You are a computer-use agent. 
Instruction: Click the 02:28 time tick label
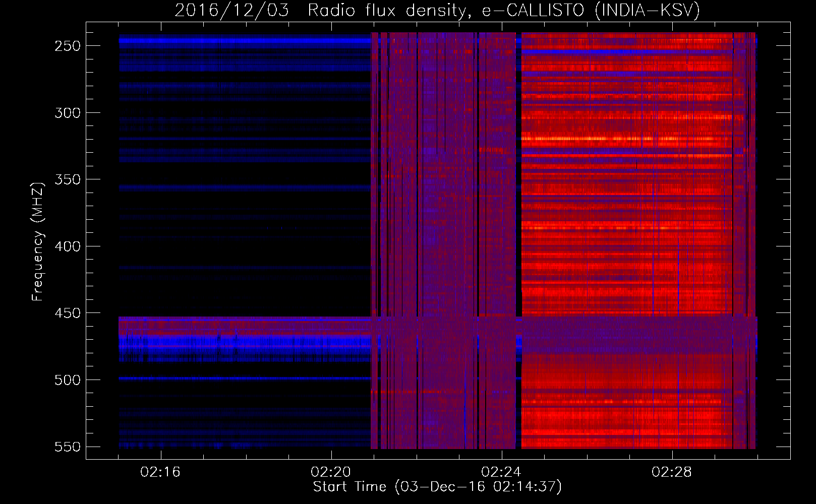672,472
